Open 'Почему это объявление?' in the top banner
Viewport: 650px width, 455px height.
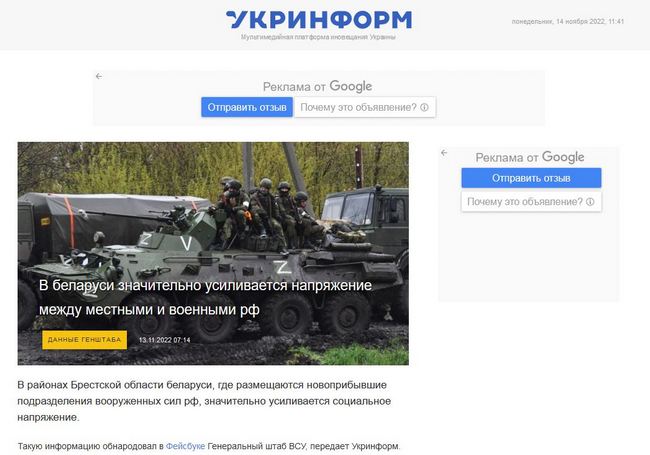(365, 107)
